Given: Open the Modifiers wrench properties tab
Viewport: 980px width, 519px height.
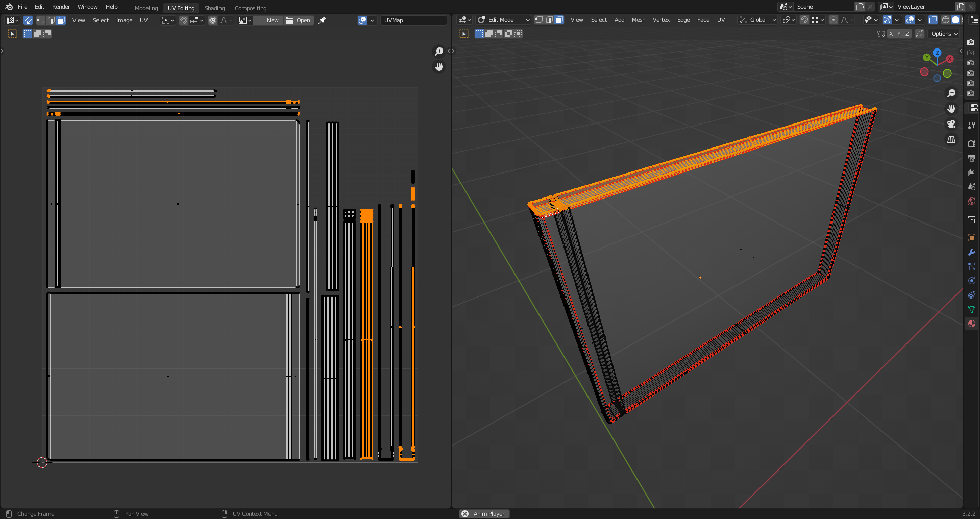Looking at the screenshot, I should [971, 252].
